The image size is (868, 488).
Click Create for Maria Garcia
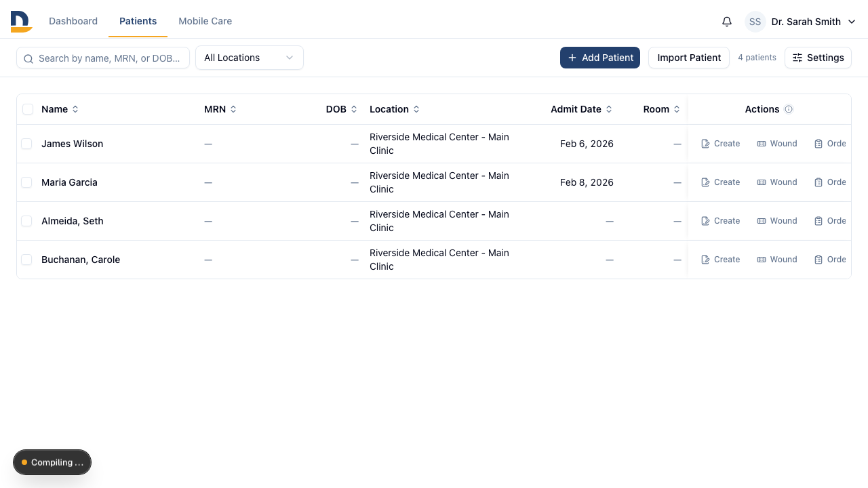pyautogui.click(x=720, y=182)
